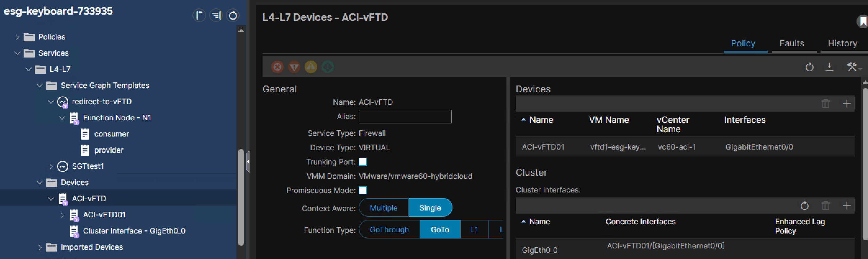
Task: Sort Cluster Interfaces by Concrete Interfaces
Action: click(641, 221)
